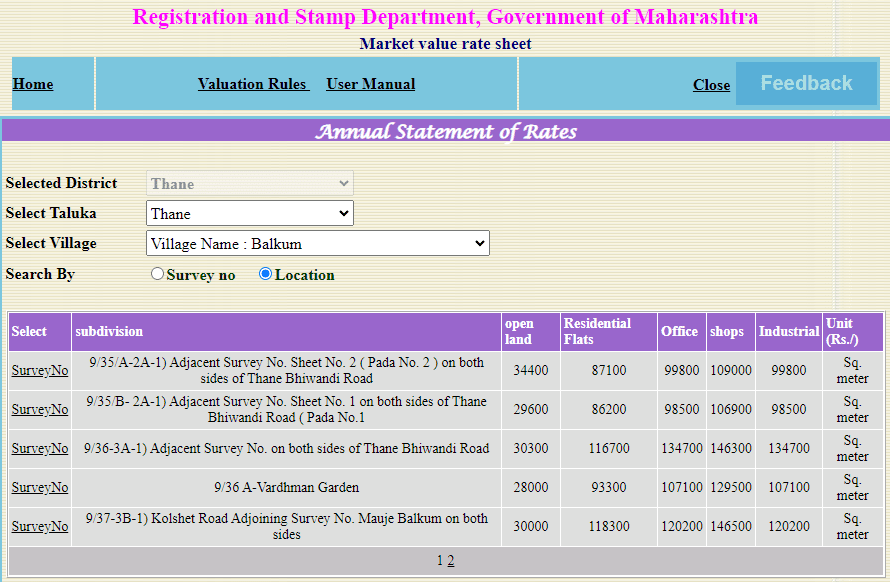Click residential flats value 86200
This screenshot has height=582, width=890.
tap(608, 409)
